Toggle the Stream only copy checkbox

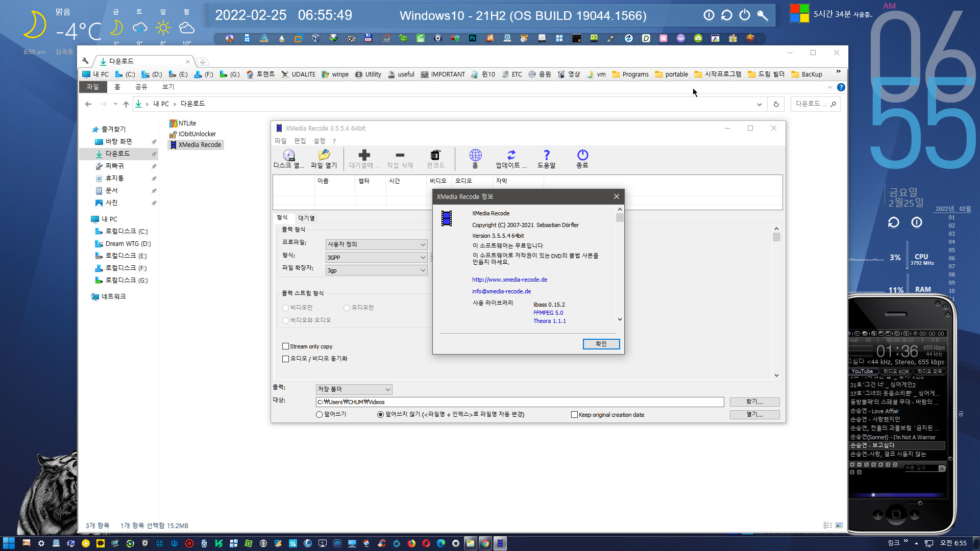click(285, 346)
